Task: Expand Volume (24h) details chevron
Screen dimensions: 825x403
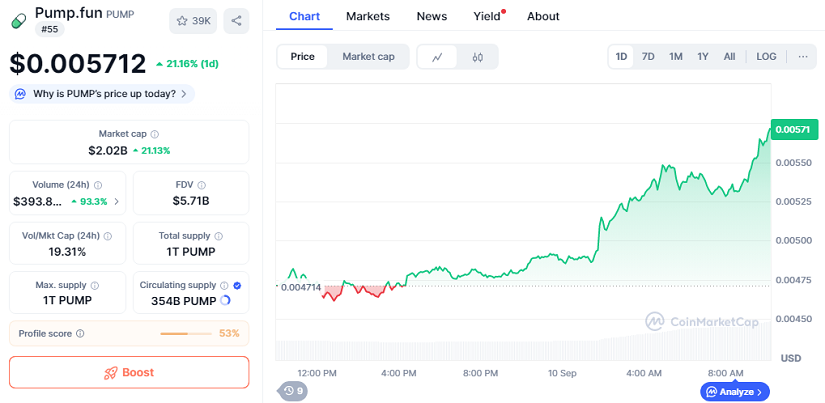Action: pyautogui.click(x=116, y=202)
